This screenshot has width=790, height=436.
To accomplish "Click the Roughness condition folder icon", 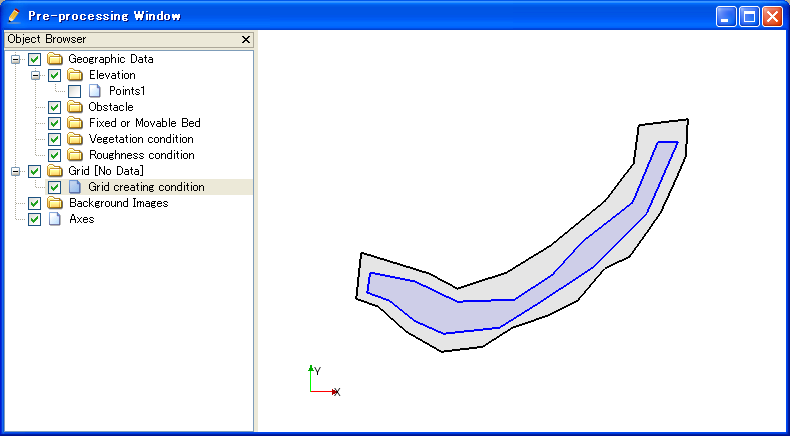I will pos(75,155).
